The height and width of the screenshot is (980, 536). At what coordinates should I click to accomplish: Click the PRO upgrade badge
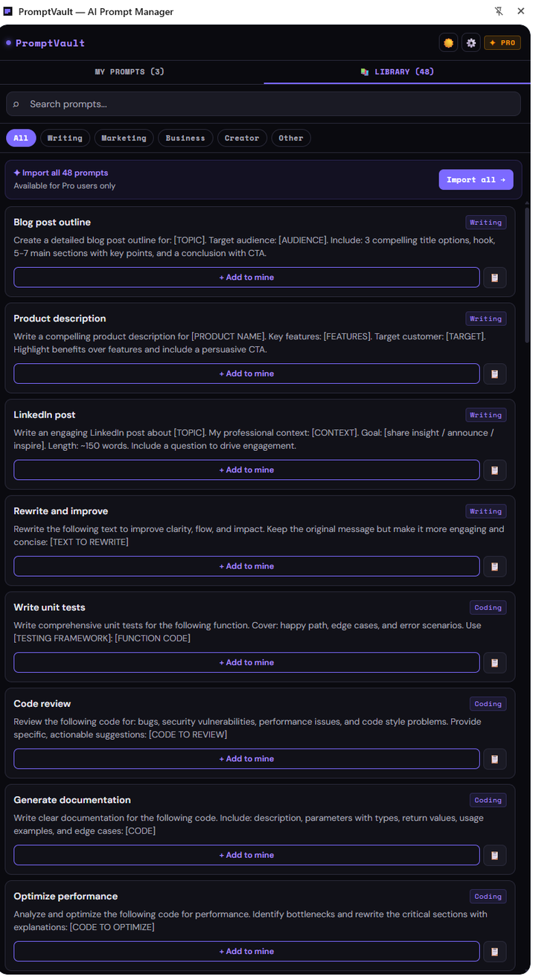(x=502, y=43)
